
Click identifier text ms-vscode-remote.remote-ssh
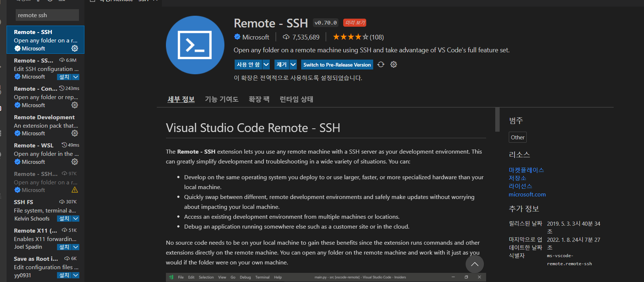569,259
